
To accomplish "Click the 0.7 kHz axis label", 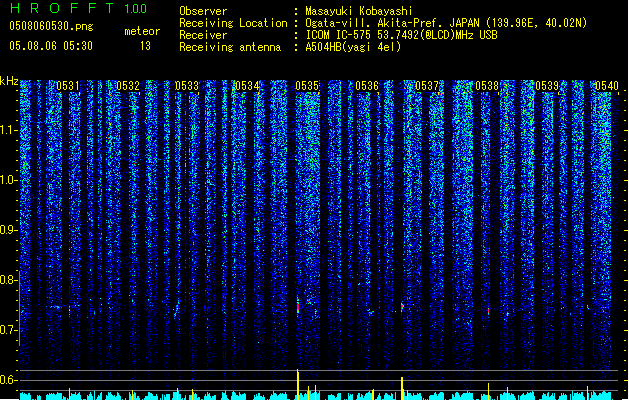I will (8, 330).
